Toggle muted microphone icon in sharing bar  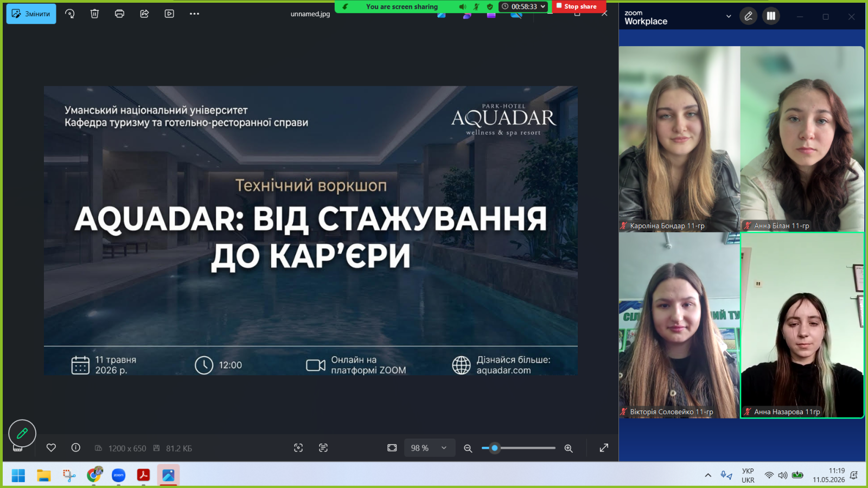point(476,7)
